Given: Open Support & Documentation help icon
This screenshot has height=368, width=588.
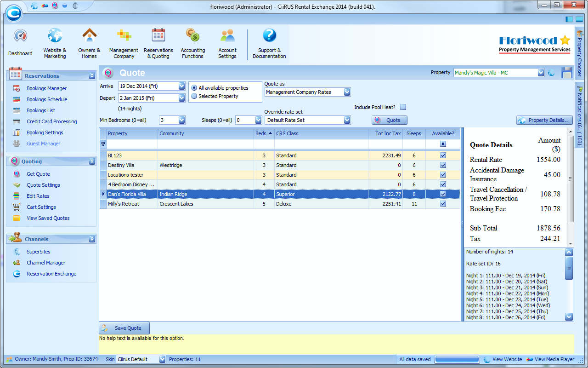Looking at the screenshot, I should click(x=269, y=35).
